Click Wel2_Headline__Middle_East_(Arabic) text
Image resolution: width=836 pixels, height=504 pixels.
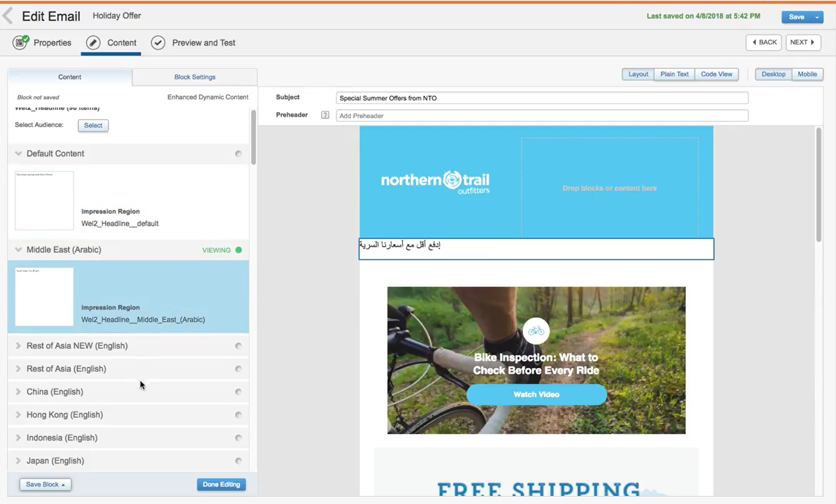click(x=143, y=320)
